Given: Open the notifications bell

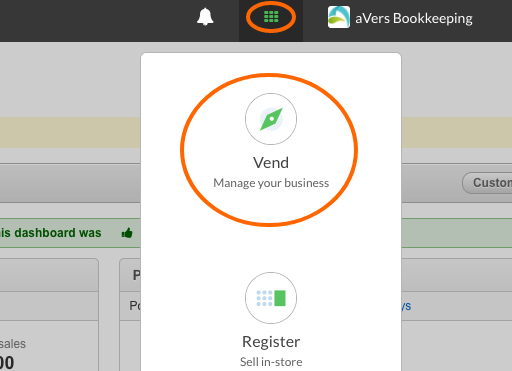Looking at the screenshot, I should [205, 17].
